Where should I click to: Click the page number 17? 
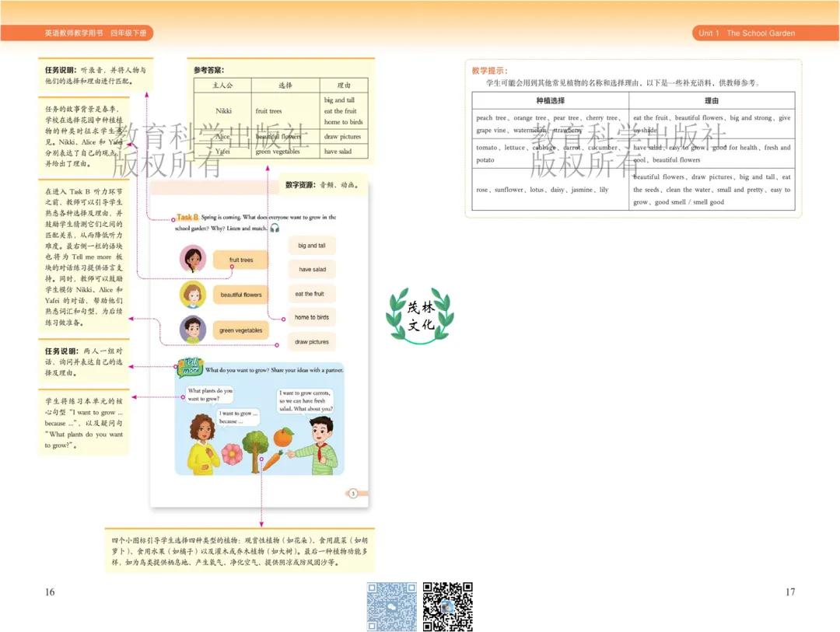[x=790, y=592]
